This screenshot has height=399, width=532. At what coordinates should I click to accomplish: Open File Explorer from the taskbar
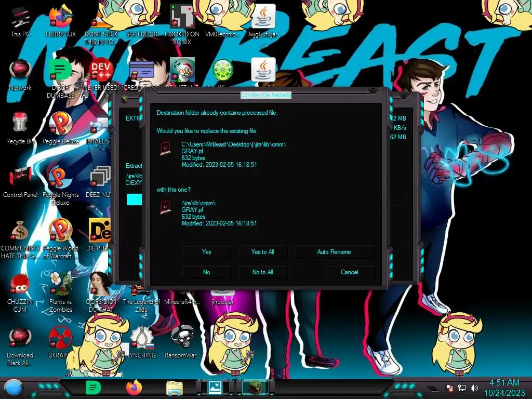click(x=175, y=388)
